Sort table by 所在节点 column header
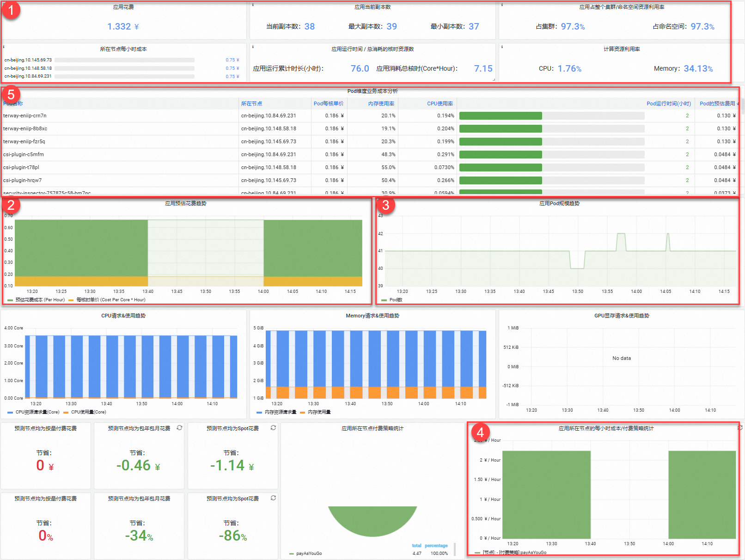The height and width of the screenshot is (560, 745). tap(251, 103)
